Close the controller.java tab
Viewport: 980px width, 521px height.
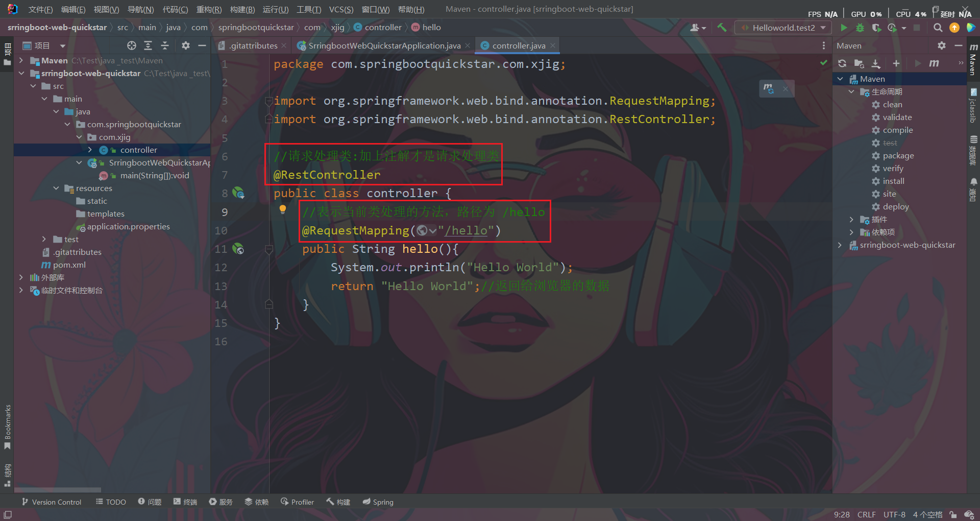[x=553, y=45]
